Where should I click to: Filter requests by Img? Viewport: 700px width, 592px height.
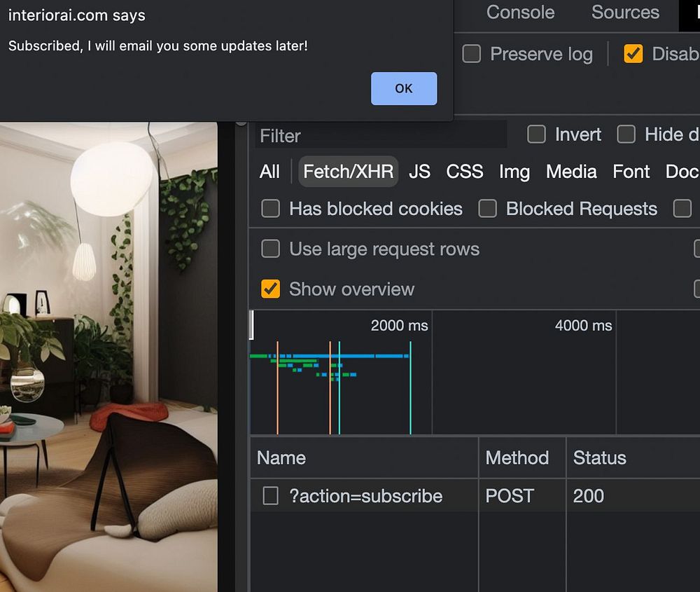[x=514, y=172]
